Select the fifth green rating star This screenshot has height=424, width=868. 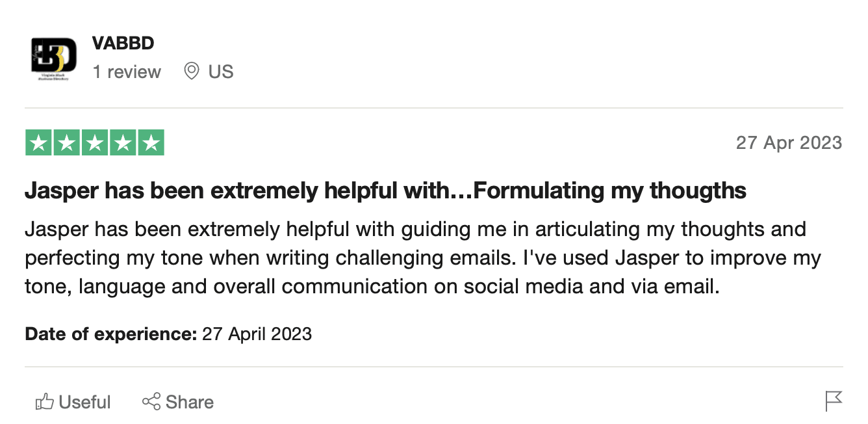(x=151, y=143)
